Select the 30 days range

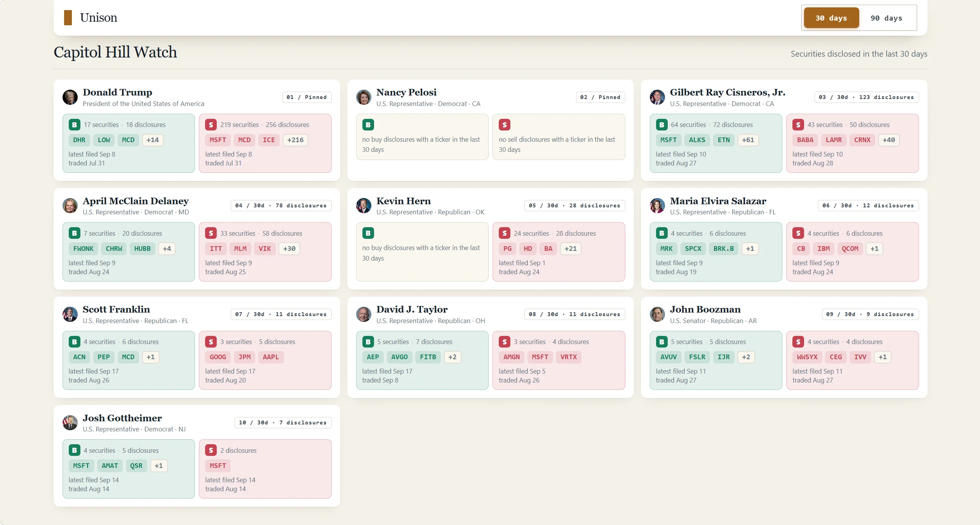point(831,18)
